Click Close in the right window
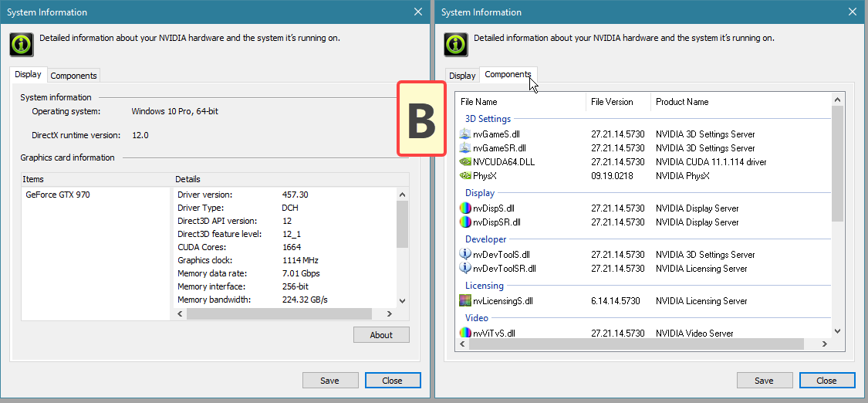 click(x=826, y=381)
